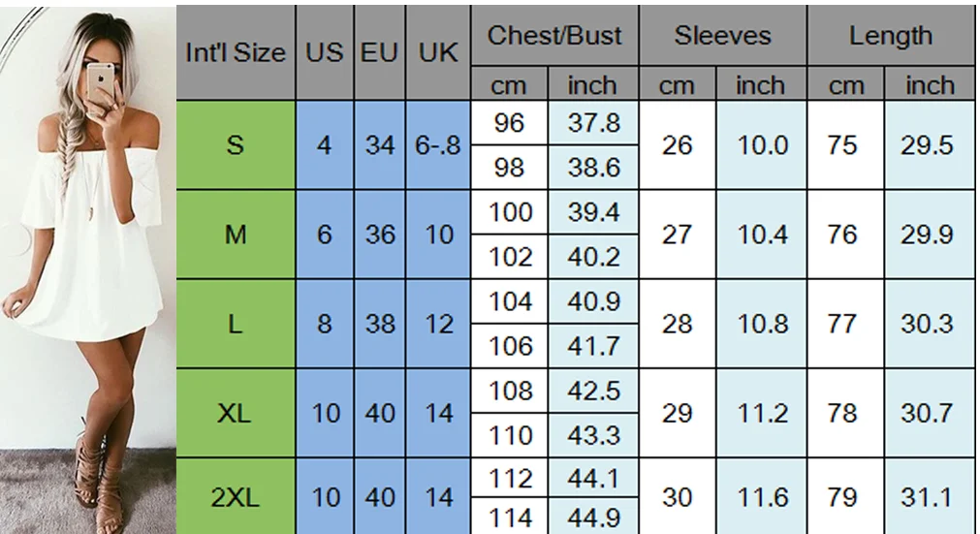Viewport: 980px width, 534px height.
Task: Select the green S size cell
Action: pyautogui.click(x=236, y=145)
